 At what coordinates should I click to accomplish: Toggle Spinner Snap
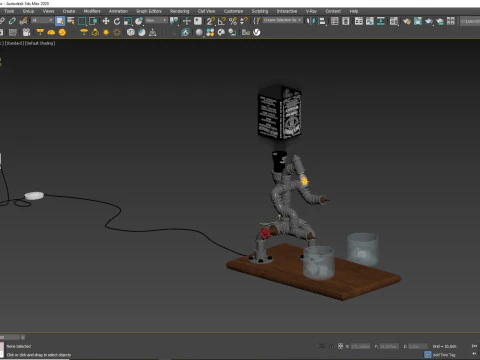coord(244,21)
